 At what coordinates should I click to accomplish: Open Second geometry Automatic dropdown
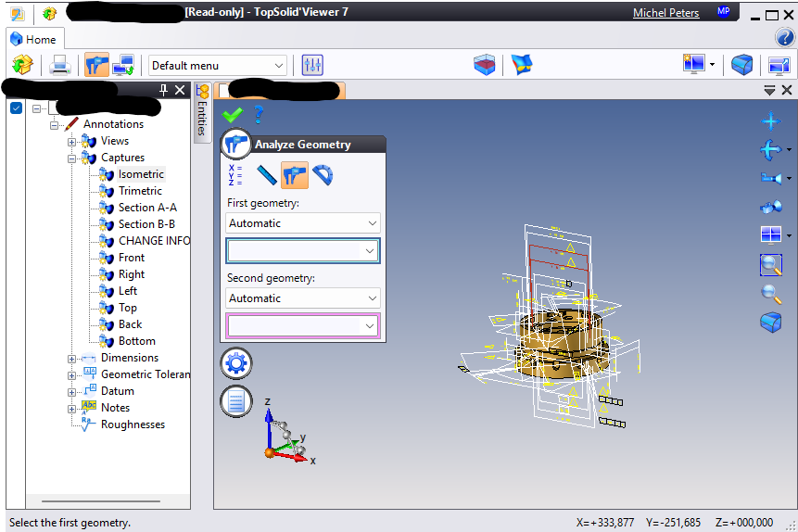303,298
